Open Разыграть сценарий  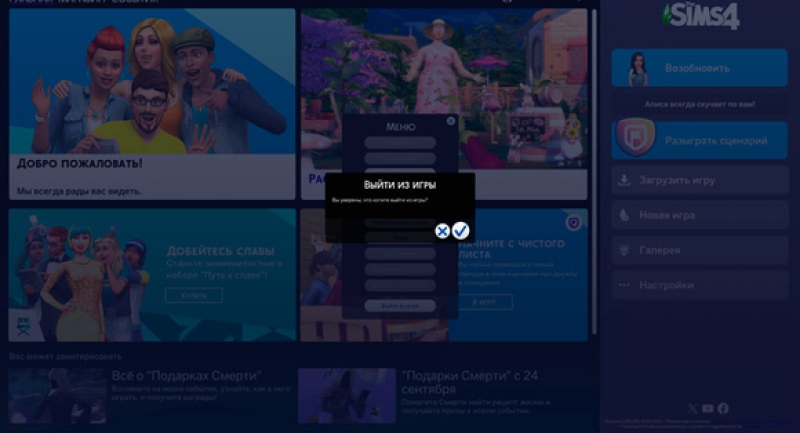(x=699, y=140)
